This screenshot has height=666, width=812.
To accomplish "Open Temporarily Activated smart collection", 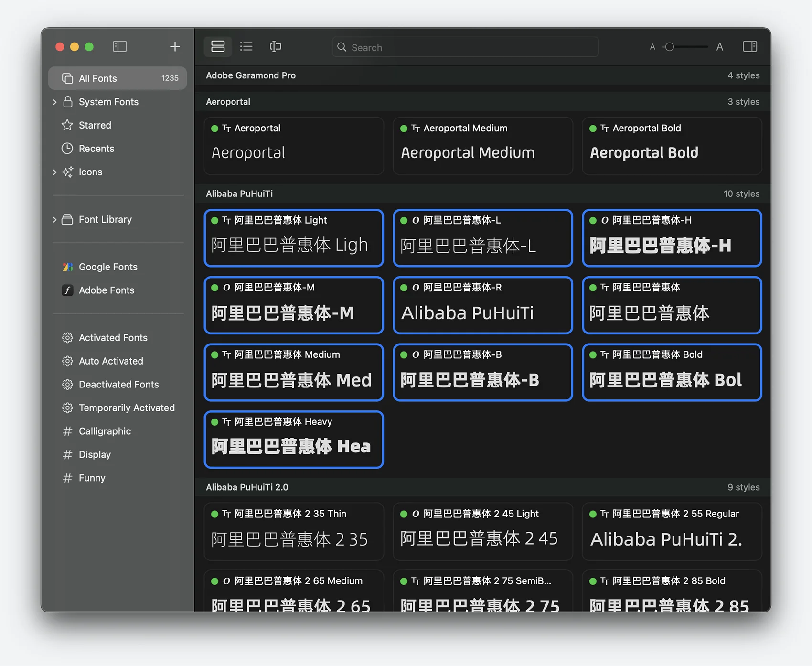I will click(x=118, y=408).
